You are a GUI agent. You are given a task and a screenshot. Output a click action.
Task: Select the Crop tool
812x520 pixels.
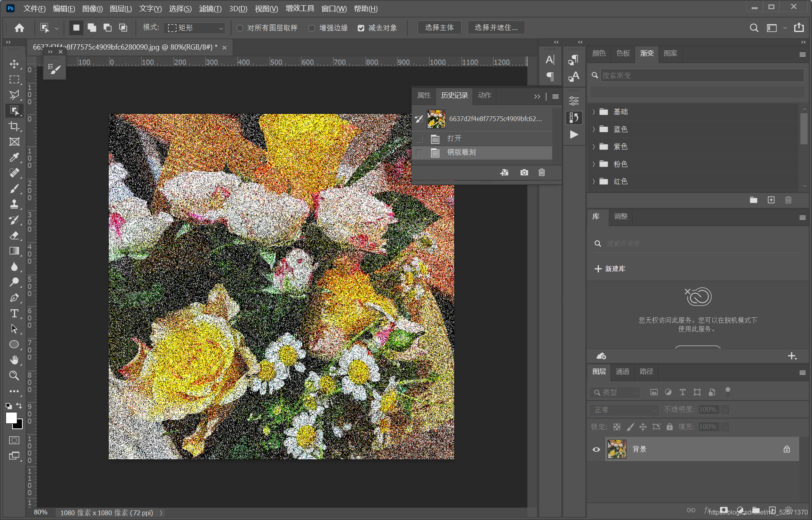[14, 126]
